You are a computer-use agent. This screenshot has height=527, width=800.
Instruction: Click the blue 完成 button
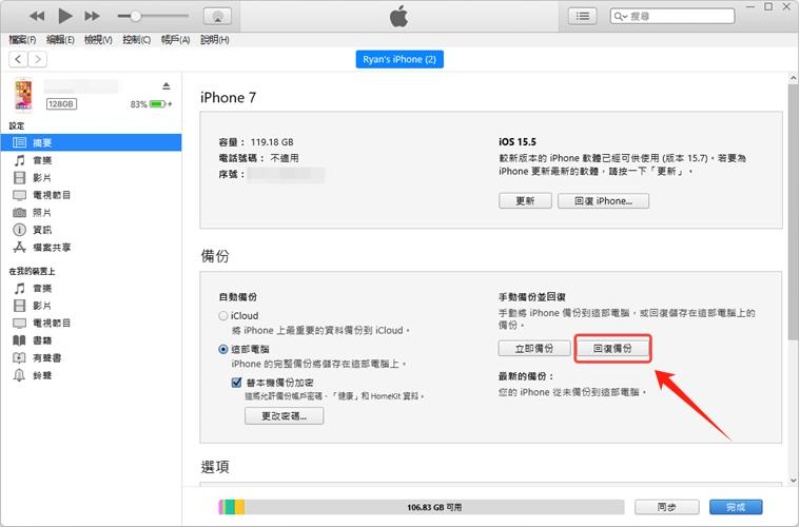tap(736, 507)
